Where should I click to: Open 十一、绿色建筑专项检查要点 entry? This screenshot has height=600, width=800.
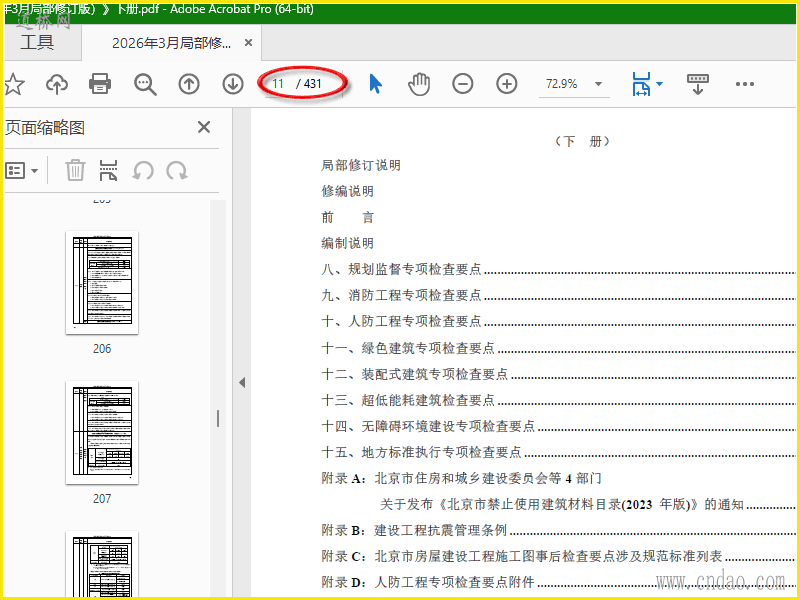click(558, 347)
